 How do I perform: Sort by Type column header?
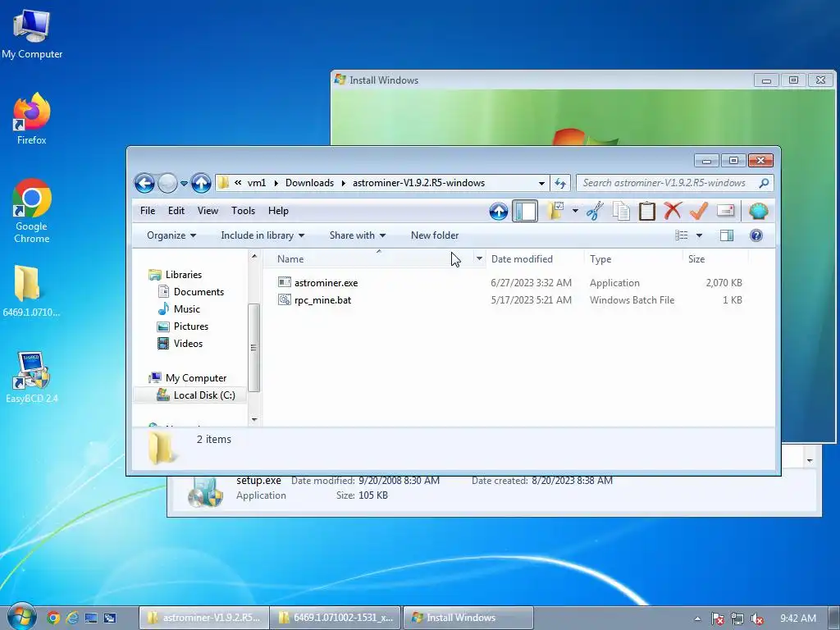point(600,258)
